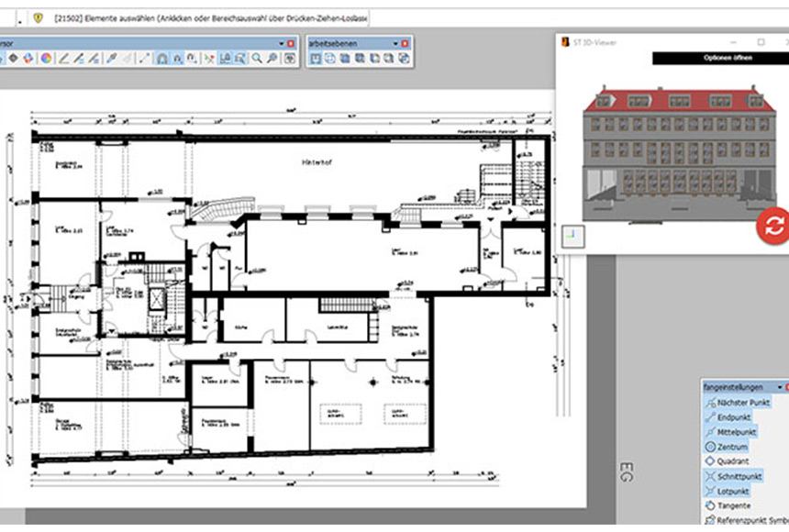Screen dimensions: 789x532
Task: Enable the Tangente snap option
Action: click(x=732, y=505)
